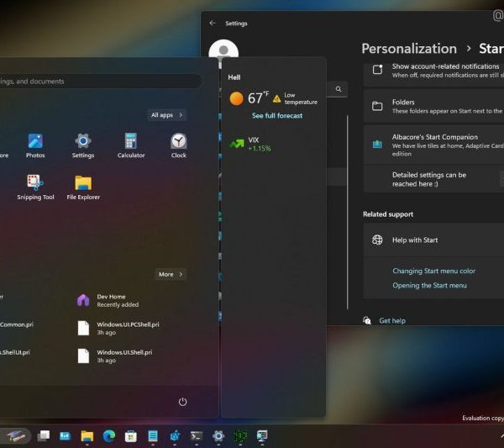Viewport: 504px width, 448px height.
Task: Click the sun weather icon in companion
Action: 236,98
